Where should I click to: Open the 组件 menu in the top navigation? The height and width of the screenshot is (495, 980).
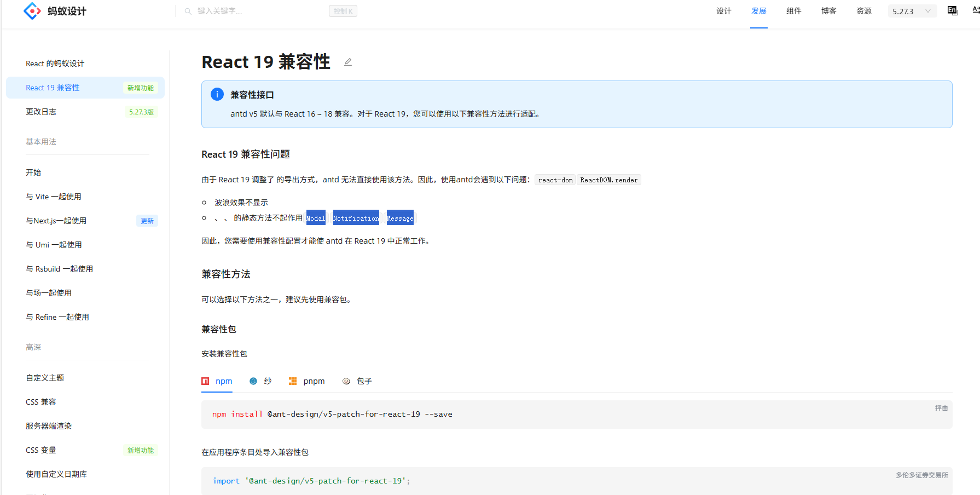tap(794, 10)
